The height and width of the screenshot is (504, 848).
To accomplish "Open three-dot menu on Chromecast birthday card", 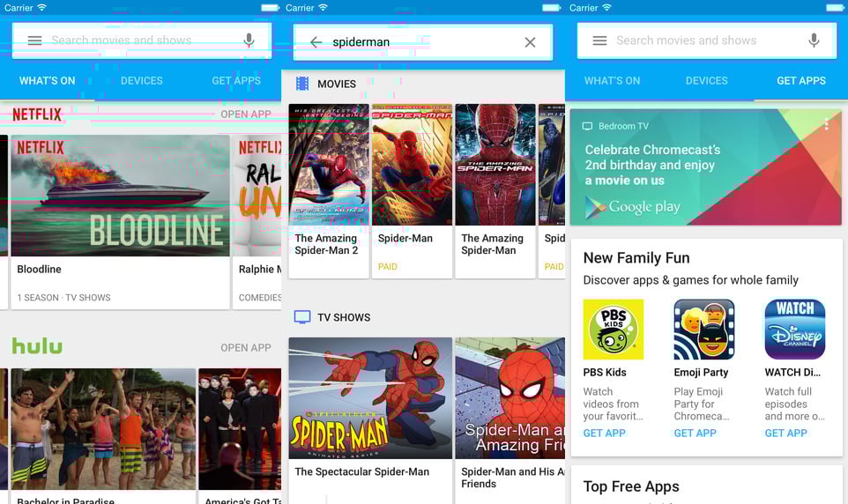I will [x=826, y=124].
